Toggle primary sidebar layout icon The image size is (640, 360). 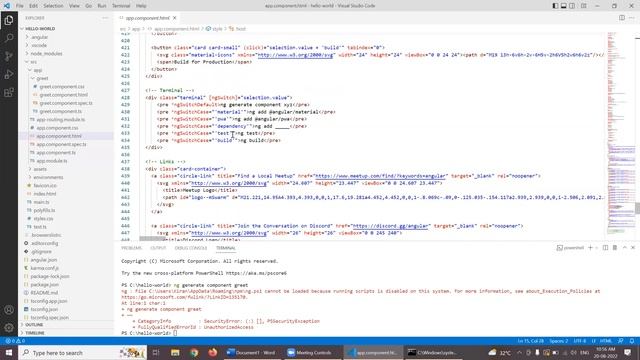[x=555, y=6]
